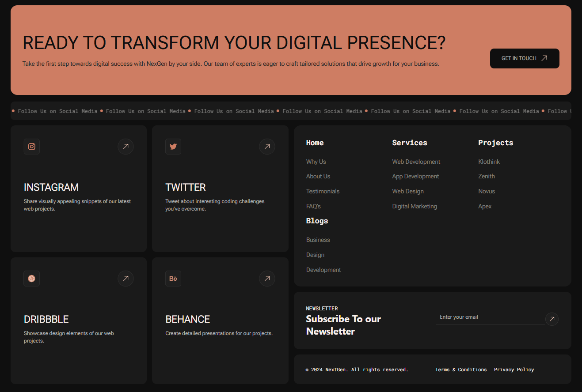Open the FAQ's link
Screen dimensions: 582x392
click(313, 206)
